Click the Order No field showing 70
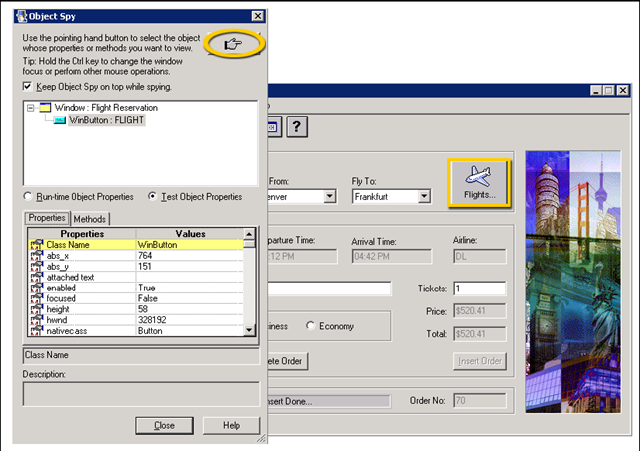The width and height of the screenshot is (640, 451). coord(480,400)
